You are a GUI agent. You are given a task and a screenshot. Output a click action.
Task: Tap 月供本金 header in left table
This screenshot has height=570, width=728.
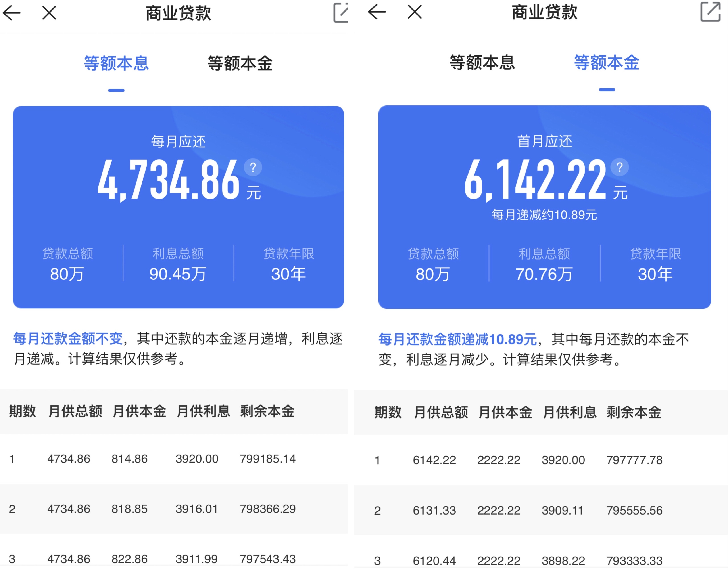pos(139,411)
